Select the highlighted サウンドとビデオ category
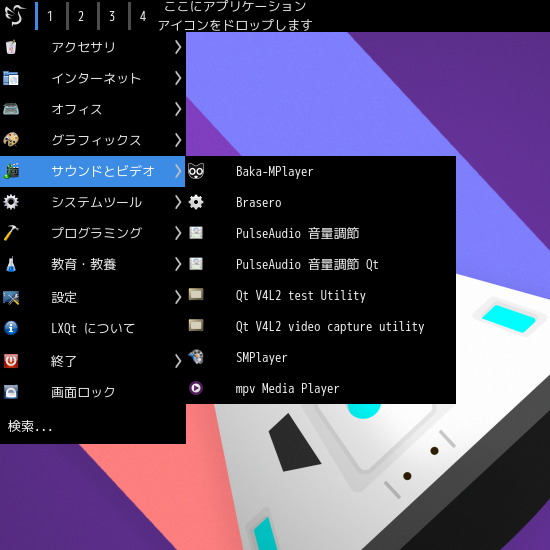The width and height of the screenshot is (550, 550). (93, 171)
